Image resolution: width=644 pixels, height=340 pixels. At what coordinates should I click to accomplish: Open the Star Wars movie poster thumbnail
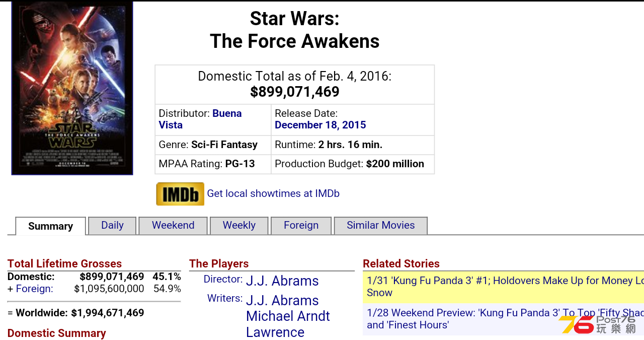coord(72,88)
